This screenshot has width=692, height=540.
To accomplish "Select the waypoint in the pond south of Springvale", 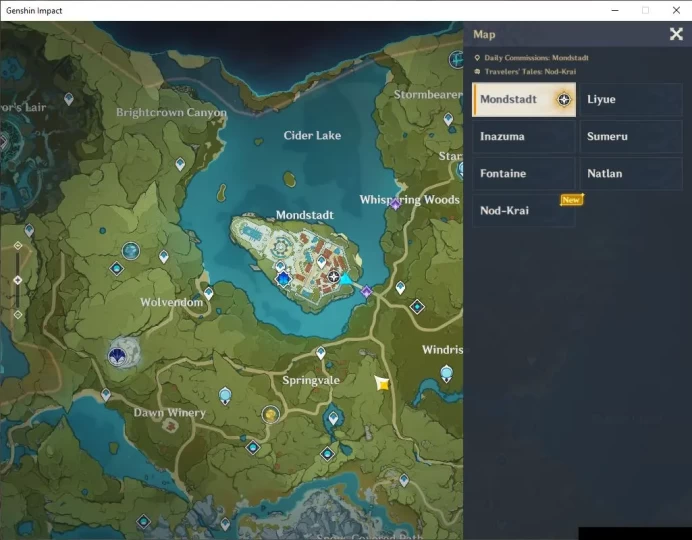I will pyautogui.click(x=334, y=417).
